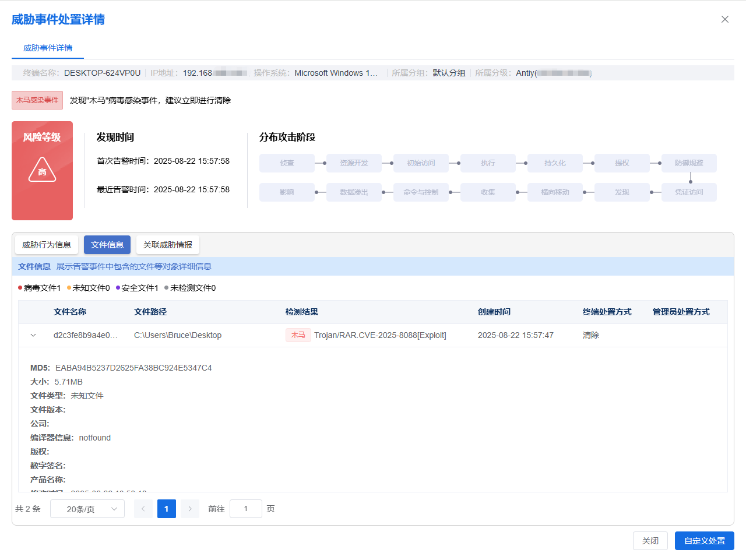Open the 20条/页 page size dropdown
Viewport: 746px width, 560px height.
coord(87,509)
